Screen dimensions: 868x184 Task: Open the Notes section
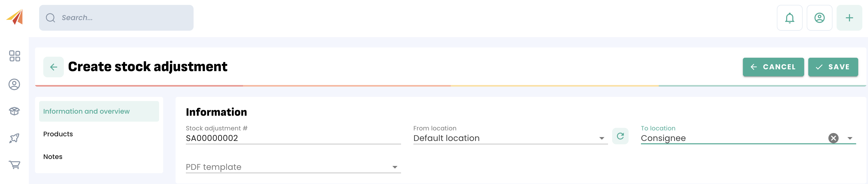(53, 157)
